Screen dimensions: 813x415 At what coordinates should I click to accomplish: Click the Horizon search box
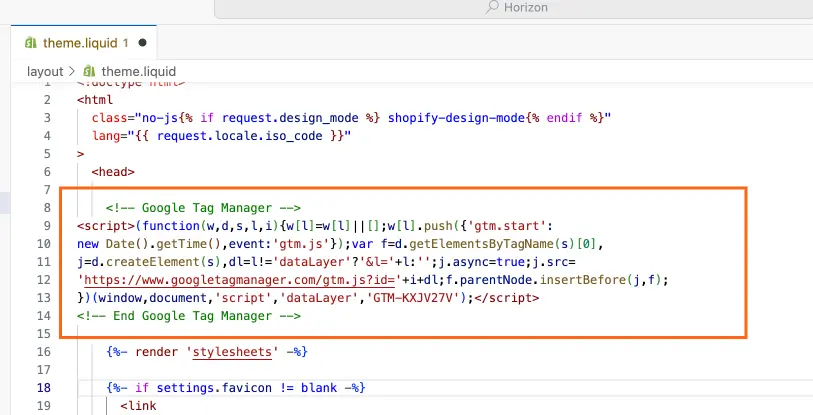[513, 8]
